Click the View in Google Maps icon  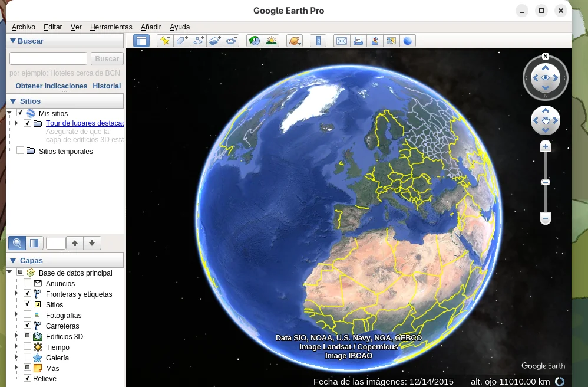tap(391, 41)
